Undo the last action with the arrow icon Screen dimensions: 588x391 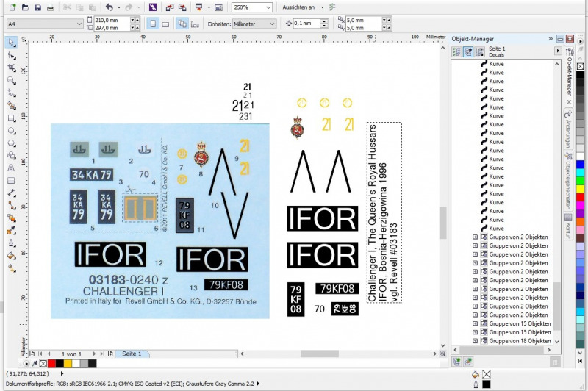[x=109, y=7]
